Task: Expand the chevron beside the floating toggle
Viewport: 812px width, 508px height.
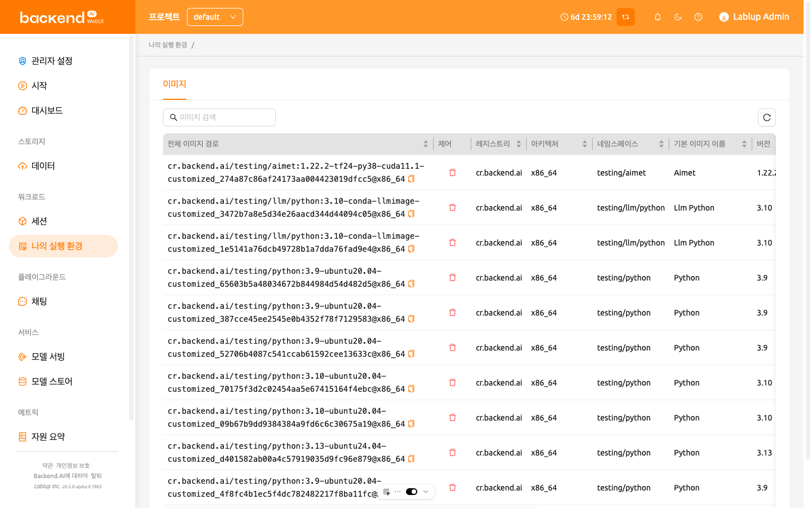Action: click(426, 492)
